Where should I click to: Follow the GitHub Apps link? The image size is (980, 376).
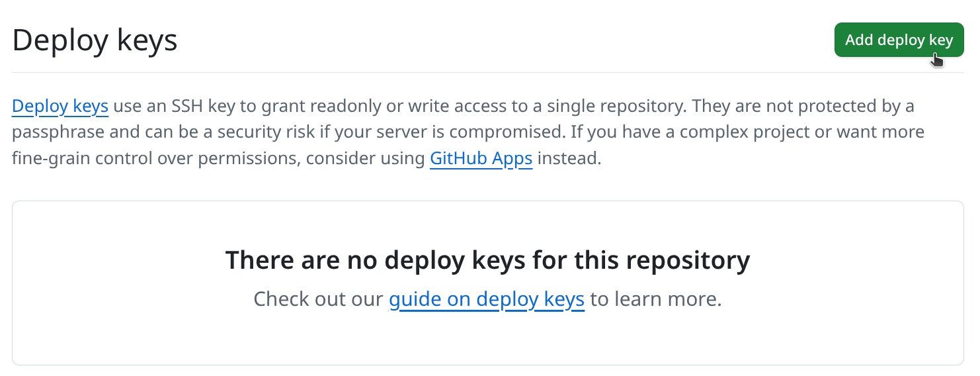[481, 159]
